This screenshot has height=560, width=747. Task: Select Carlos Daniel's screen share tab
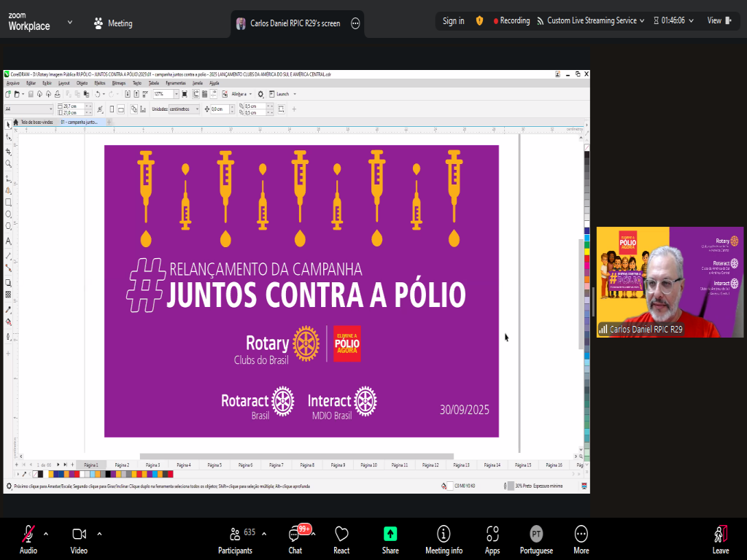(295, 23)
